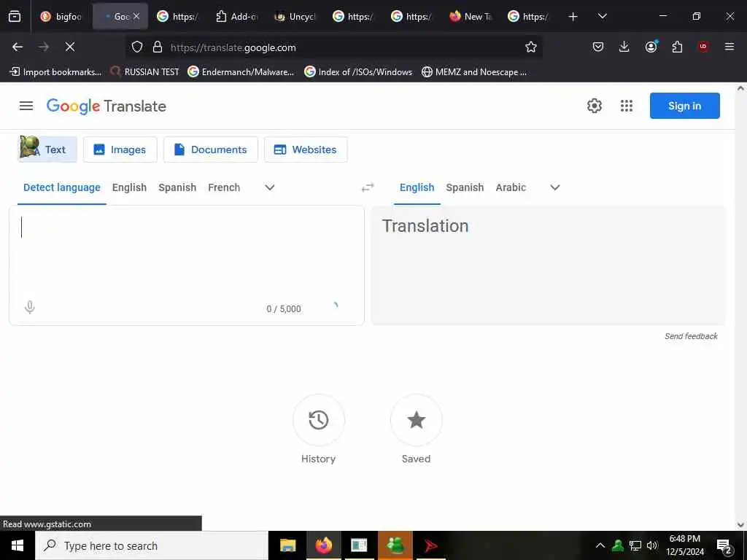The height and width of the screenshot is (560, 747).
Task: Show hidden system tray icons
Action: click(x=600, y=545)
